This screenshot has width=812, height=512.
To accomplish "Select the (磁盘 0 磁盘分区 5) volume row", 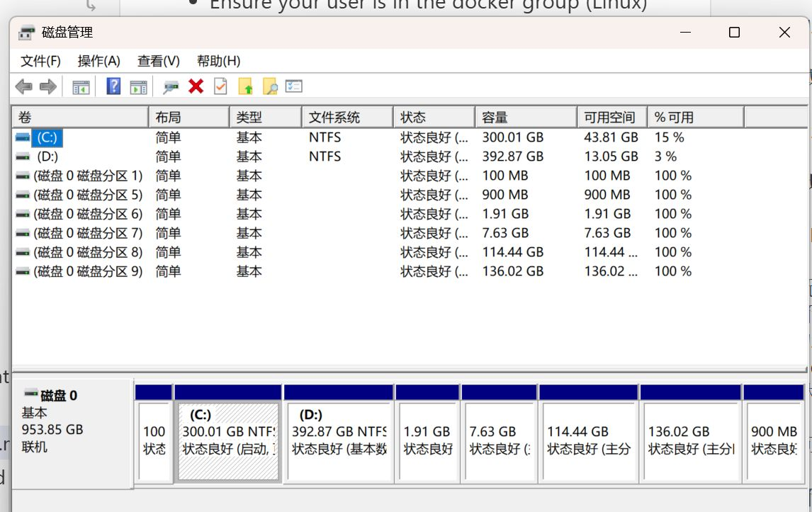I will click(x=88, y=195).
